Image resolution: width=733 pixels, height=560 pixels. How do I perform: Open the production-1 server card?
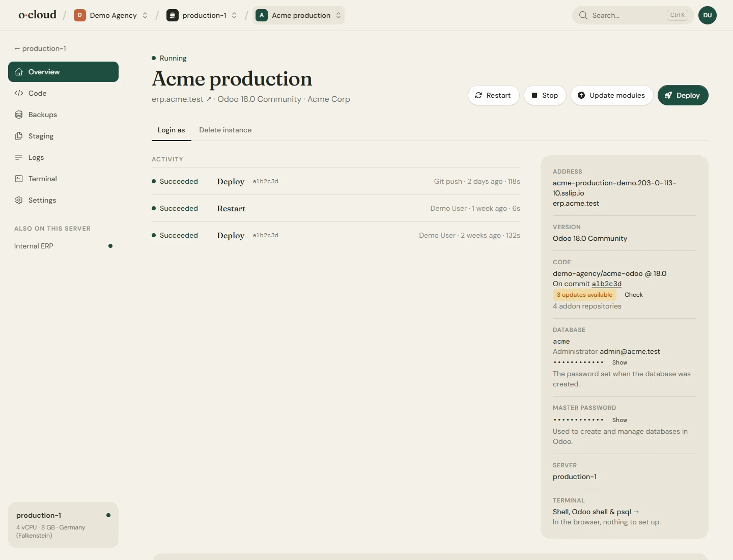[63, 525]
